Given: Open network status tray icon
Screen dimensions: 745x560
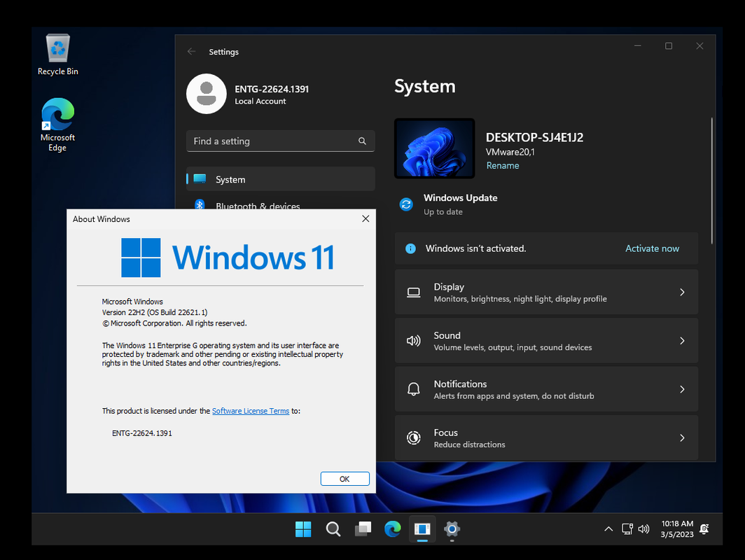Looking at the screenshot, I should [x=627, y=529].
